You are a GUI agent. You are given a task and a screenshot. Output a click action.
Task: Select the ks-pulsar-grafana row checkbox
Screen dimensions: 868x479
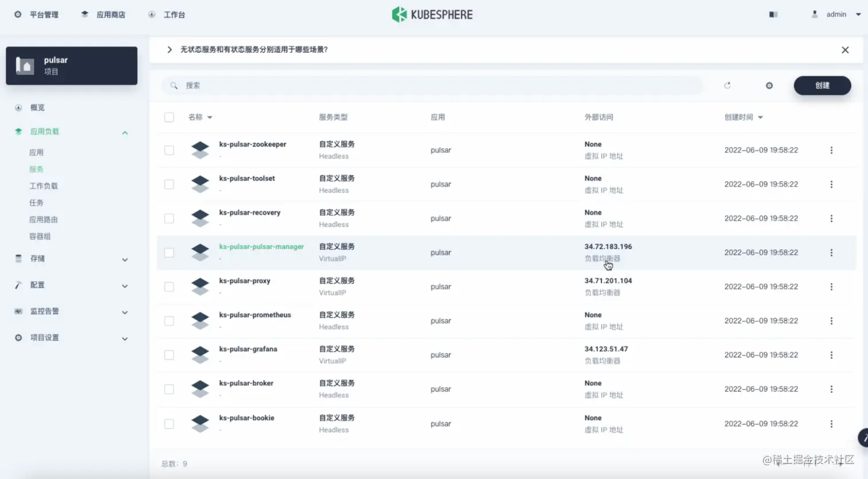(169, 355)
